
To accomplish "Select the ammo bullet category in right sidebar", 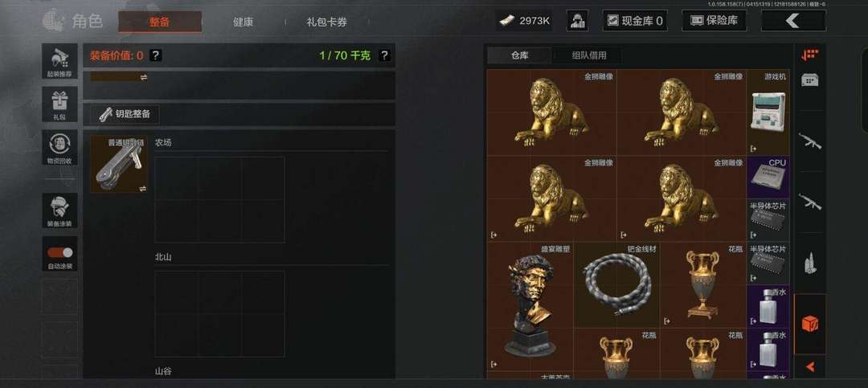I will point(810,263).
